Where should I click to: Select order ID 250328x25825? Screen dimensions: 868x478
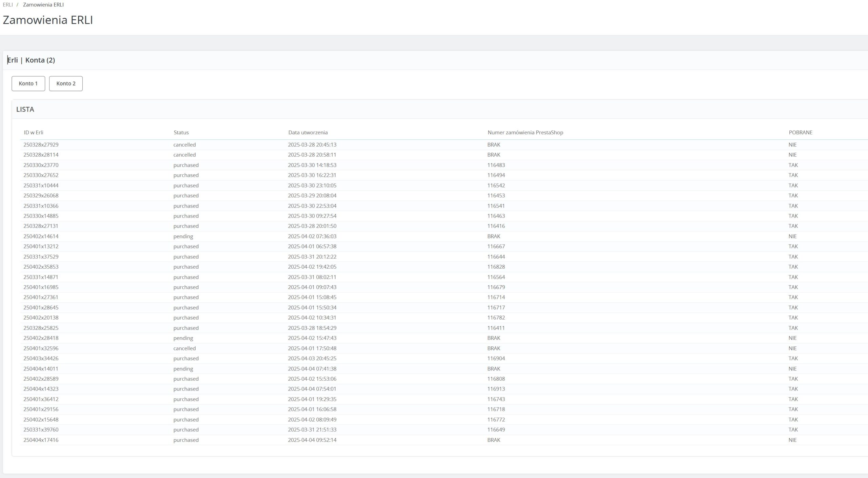point(41,328)
